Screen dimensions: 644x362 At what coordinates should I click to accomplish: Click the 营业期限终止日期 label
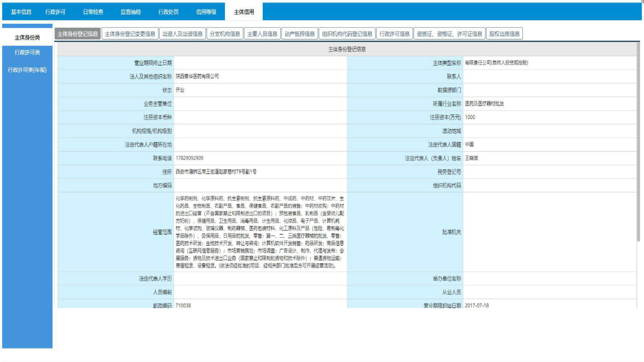pyautogui.click(x=153, y=63)
